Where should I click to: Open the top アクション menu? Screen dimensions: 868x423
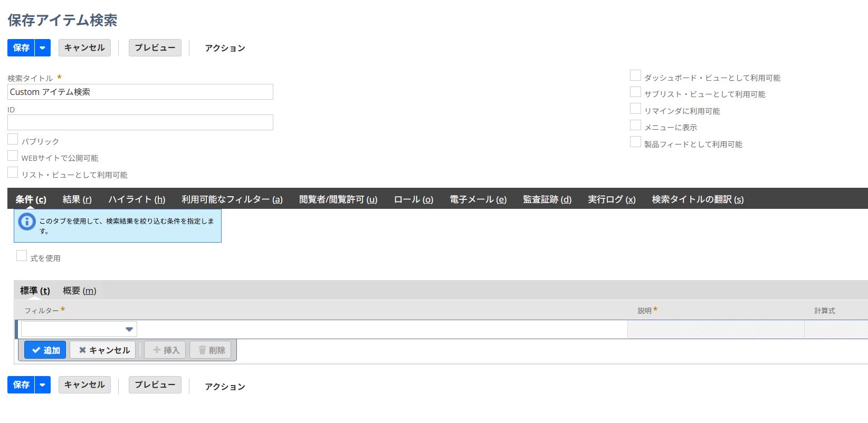(x=225, y=48)
